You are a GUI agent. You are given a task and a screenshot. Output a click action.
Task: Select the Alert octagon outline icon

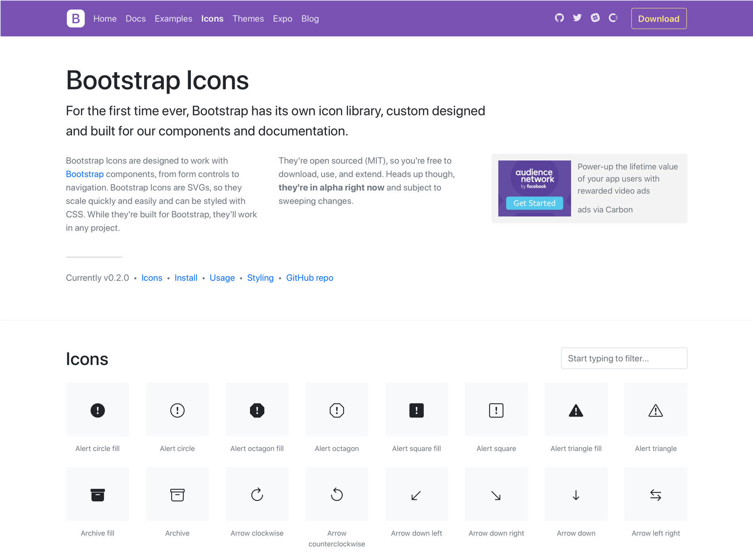[x=337, y=409]
